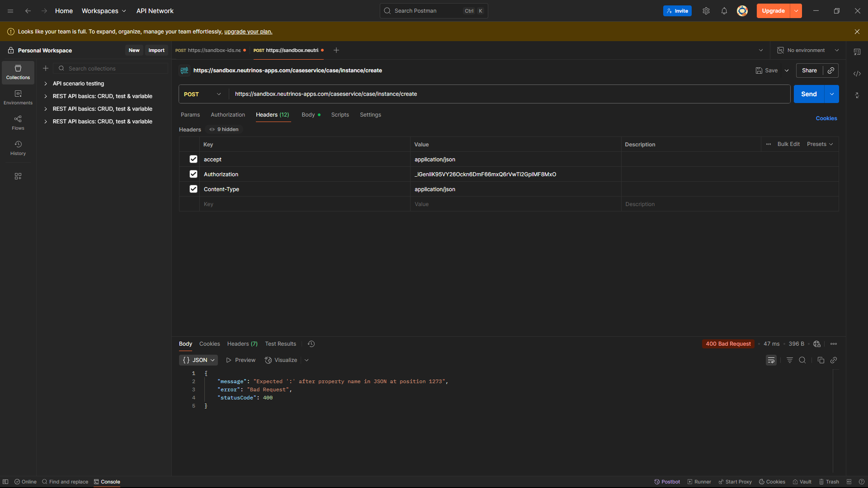The height and width of the screenshot is (488, 868).
Task: Switch to the request Body tab
Action: [x=311, y=115]
